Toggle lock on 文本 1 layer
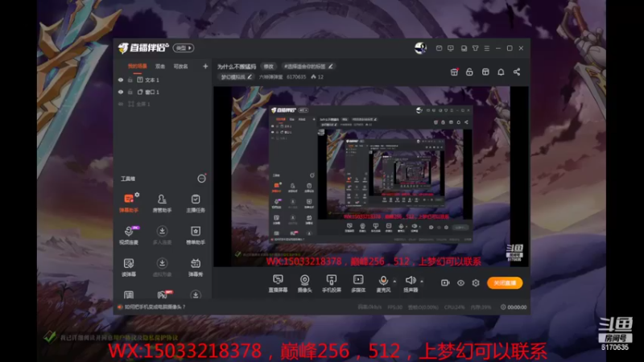 point(130,80)
